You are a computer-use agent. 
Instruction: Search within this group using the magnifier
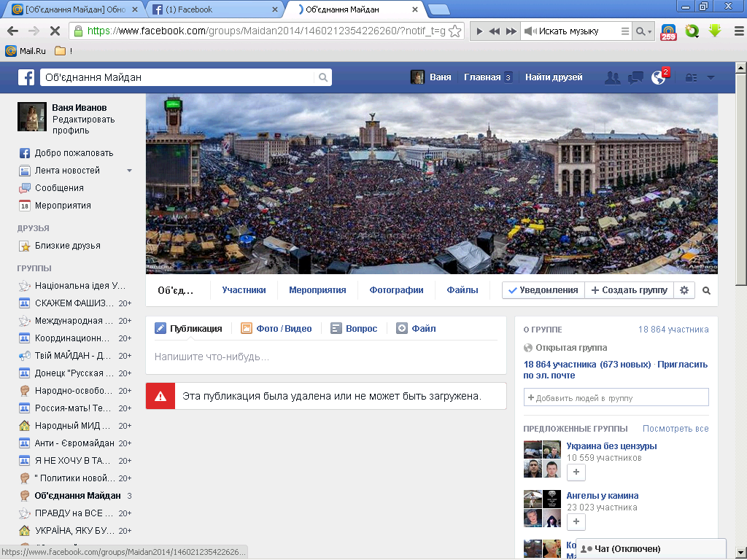coord(706,290)
